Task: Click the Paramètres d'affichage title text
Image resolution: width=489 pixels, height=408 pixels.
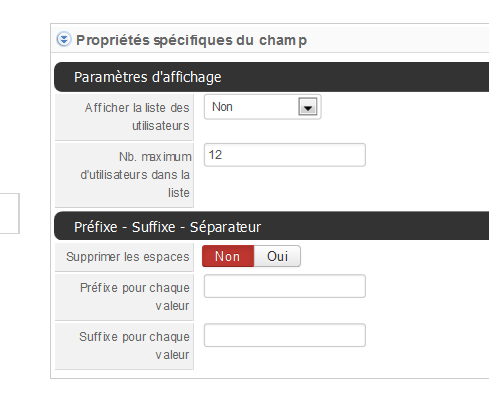Action: tap(148, 77)
